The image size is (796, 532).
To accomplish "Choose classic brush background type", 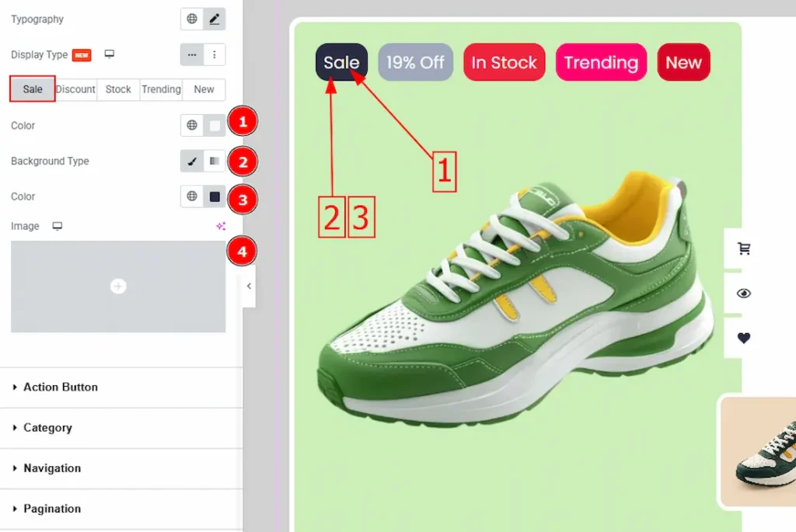I will click(192, 162).
